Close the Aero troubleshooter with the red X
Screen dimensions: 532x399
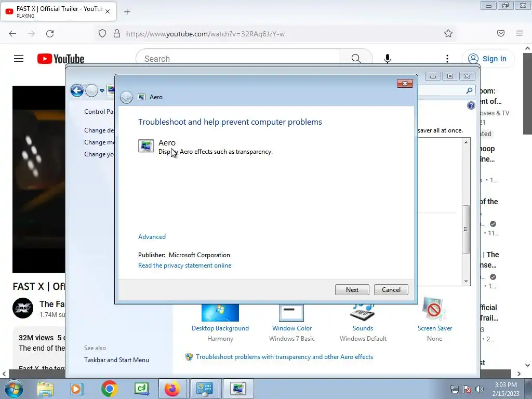405,84
